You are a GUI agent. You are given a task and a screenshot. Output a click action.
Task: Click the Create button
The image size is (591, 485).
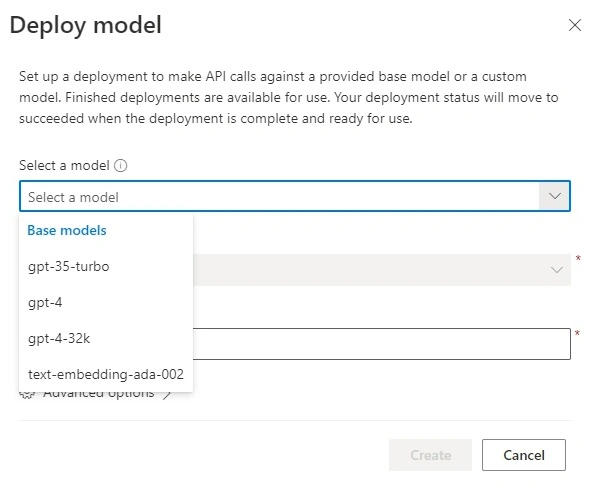click(430, 455)
